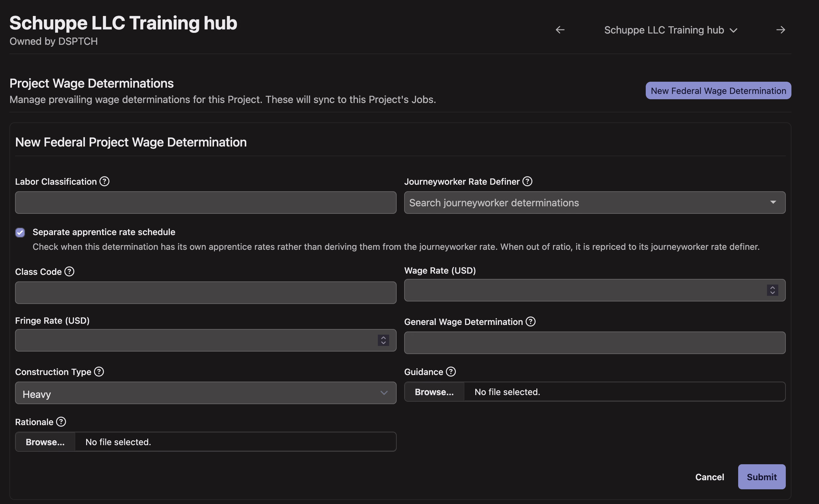Uncheck Separate apprentice rate schedule checkbox
This screenshot has height=504, width=819.
tap(20, 232)
